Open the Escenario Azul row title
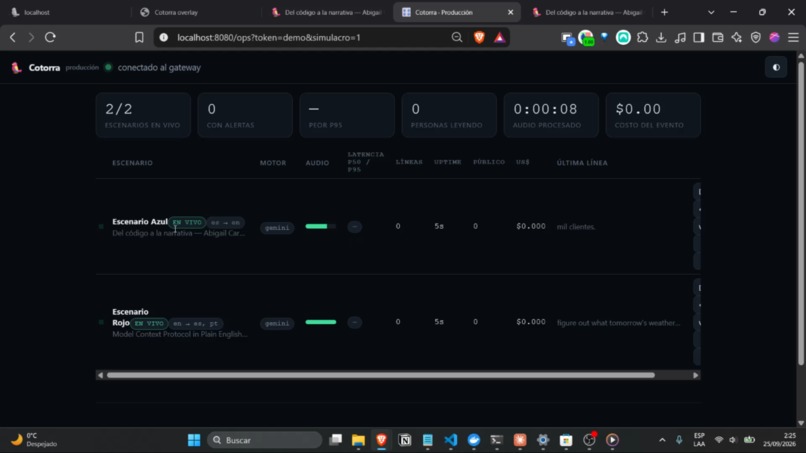Screen dimensions: 806x453 [x=140, y=222]
